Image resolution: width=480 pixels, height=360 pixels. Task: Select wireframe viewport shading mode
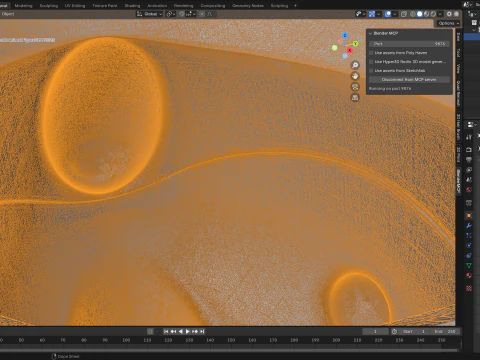click(413, 14)
